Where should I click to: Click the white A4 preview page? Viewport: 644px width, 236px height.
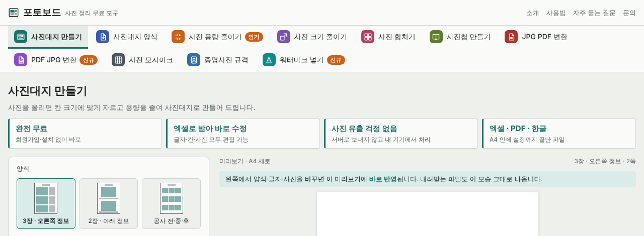(428, 214)
